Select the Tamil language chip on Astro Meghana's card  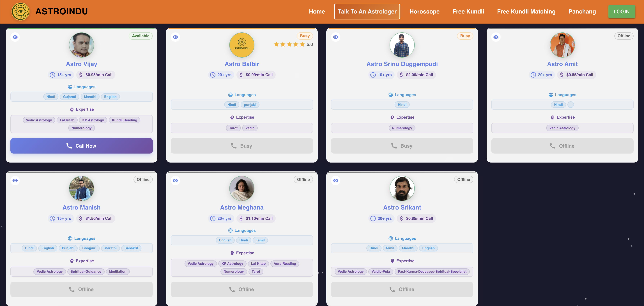pyautogui.click(x=260, y=240)
